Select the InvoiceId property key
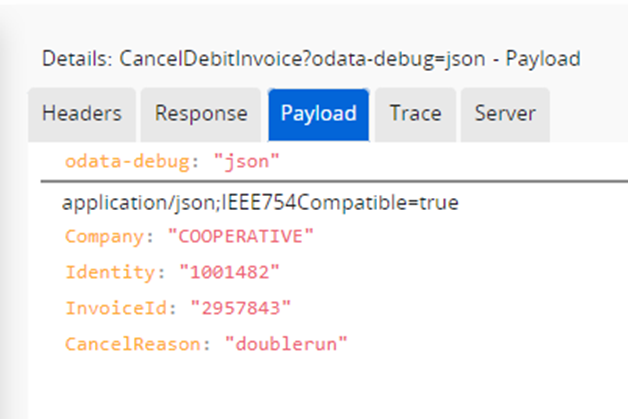The height and width of the screenshot is (419, 628). click(x=116, y=308)
